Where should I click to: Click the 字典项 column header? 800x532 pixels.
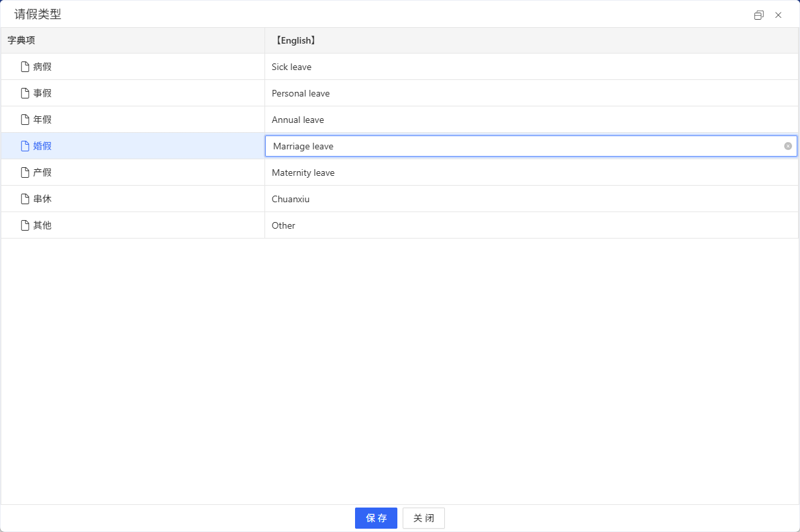pyautogui.click(x=21, y=40)
